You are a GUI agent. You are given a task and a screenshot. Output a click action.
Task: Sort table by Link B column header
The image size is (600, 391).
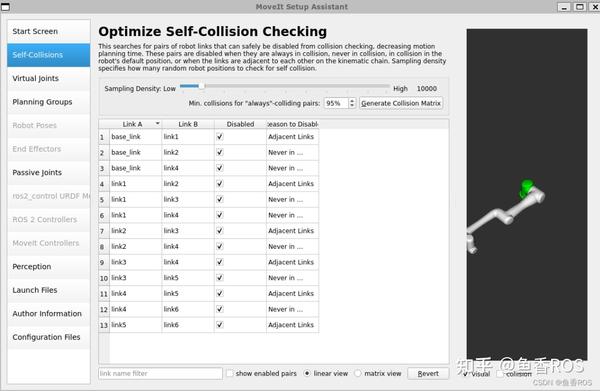(x=188, y=124)
